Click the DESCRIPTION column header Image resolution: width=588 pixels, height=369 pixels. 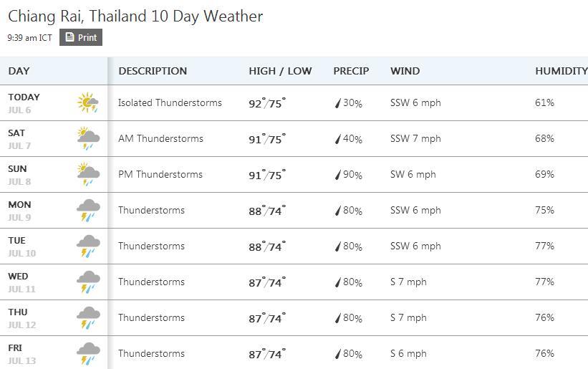tap(153, 71)
